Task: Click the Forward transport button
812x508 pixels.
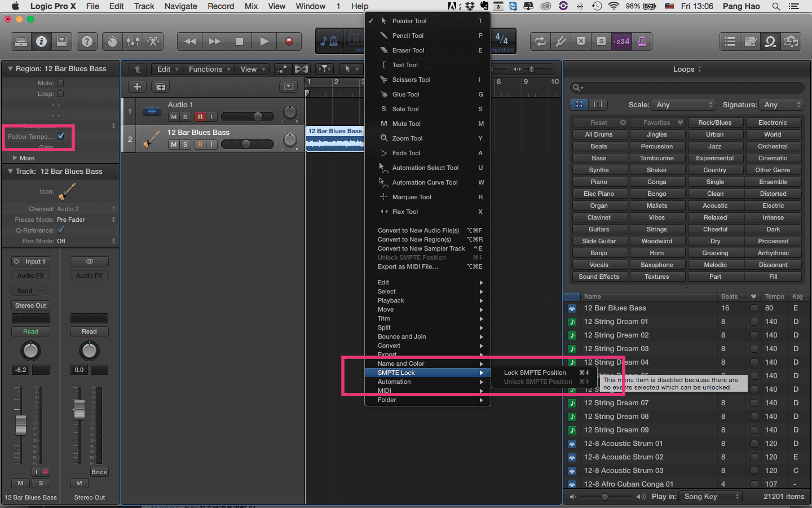Action: tap(215, 41)
